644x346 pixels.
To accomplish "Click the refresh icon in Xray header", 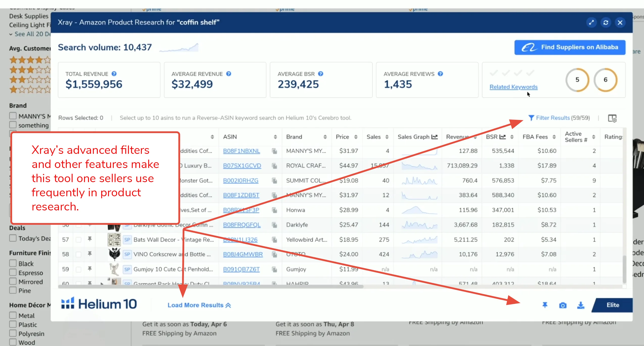I will 606,22.
